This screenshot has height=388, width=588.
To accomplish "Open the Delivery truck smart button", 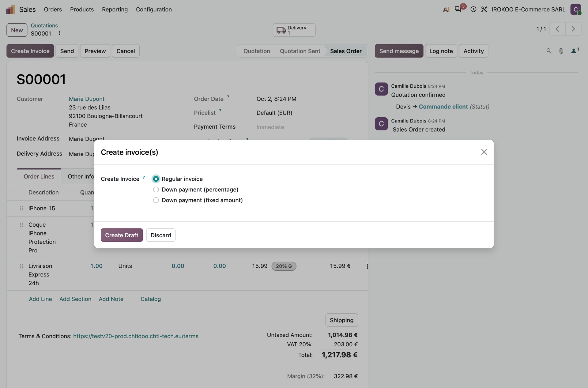I will [x=294, y=30].
